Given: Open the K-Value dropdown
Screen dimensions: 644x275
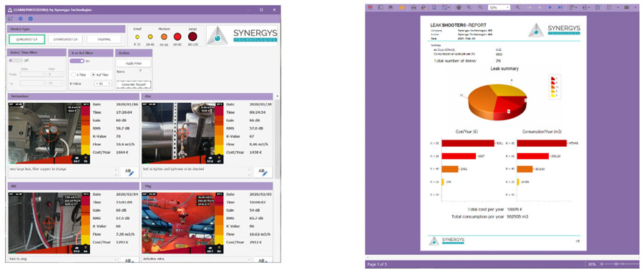Looking at the screenshot, I should pyautogui.click(x=102, y=84).
